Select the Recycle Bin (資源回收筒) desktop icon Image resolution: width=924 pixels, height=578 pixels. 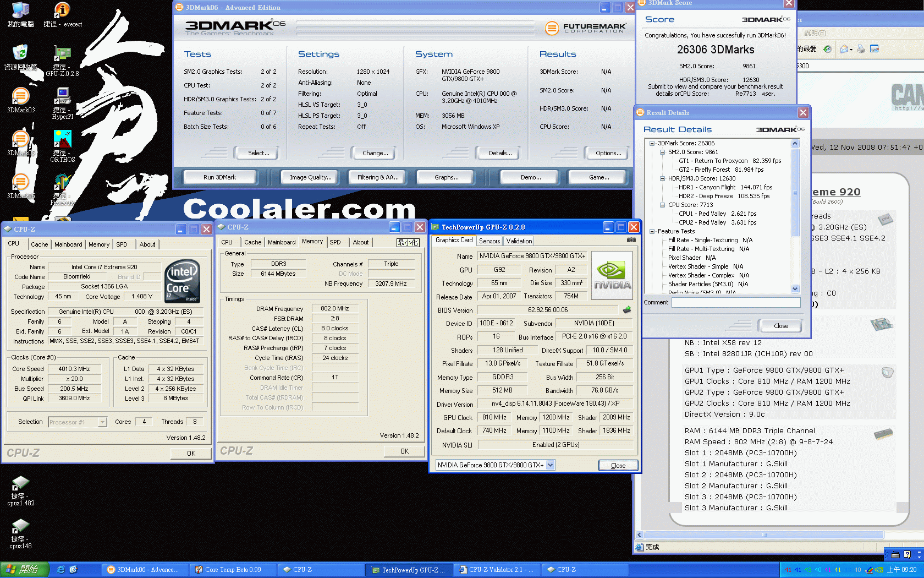pyautogui.click(x=20, y=57)
